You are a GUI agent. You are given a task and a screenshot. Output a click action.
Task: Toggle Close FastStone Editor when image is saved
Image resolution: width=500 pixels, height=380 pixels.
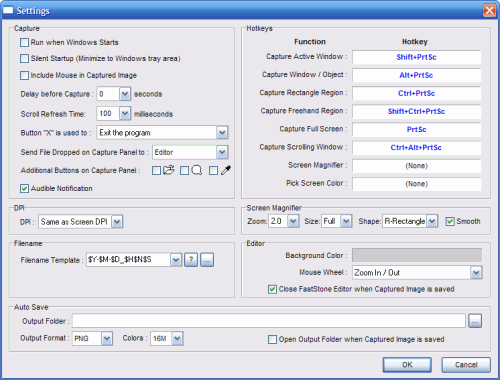coord(272,289)
